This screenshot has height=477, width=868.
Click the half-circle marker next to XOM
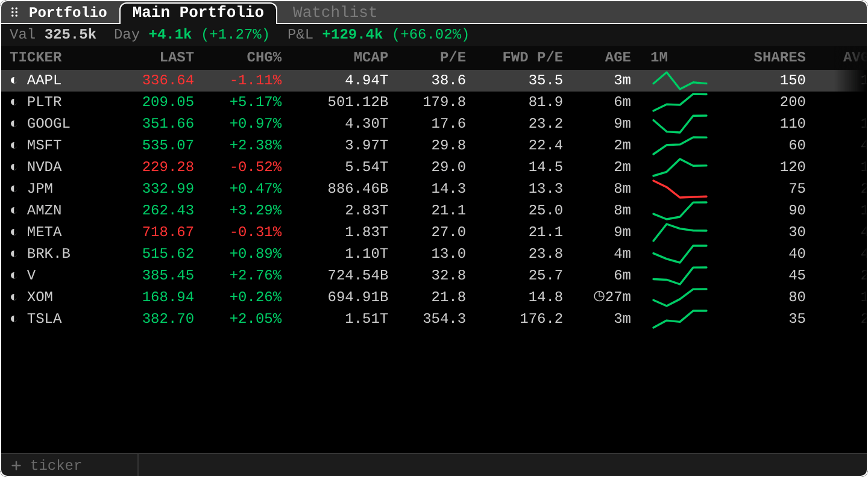14,297
